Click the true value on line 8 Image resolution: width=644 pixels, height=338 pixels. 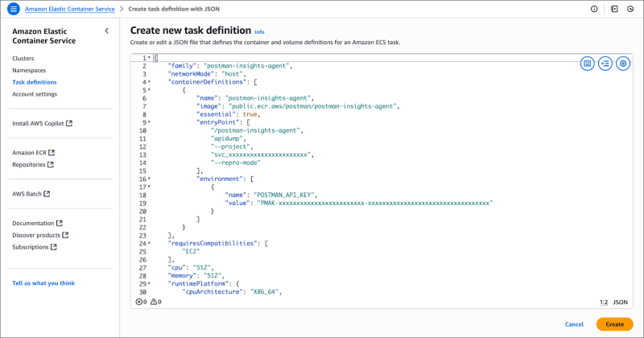(250, 114)
